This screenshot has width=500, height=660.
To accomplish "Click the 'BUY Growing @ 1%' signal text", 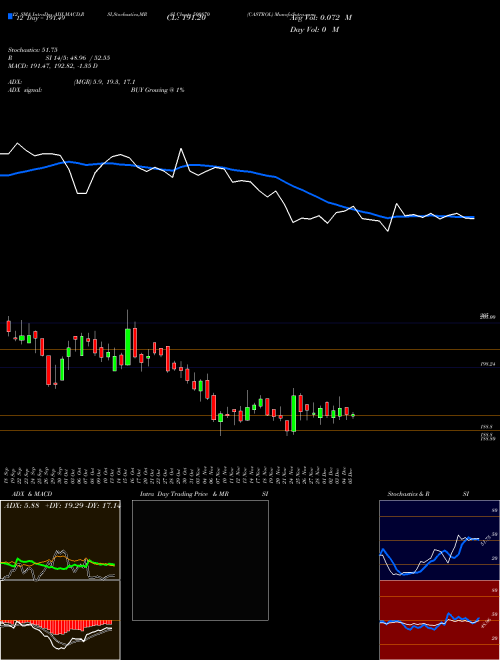I will pos(157,90).
